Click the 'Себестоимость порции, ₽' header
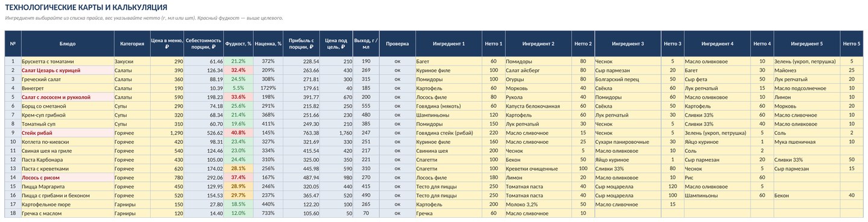This screenshot has height=222, width=868. pos(204,44)
